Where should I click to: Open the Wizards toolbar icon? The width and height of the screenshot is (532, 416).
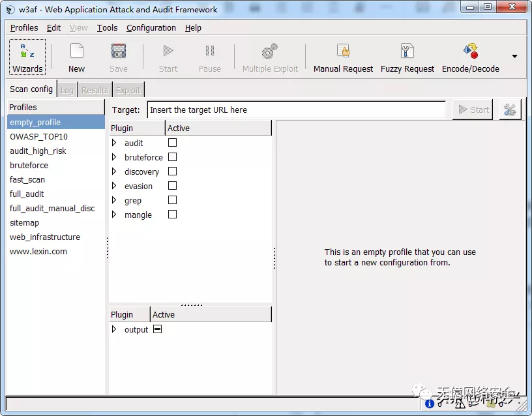pos(27,51)
